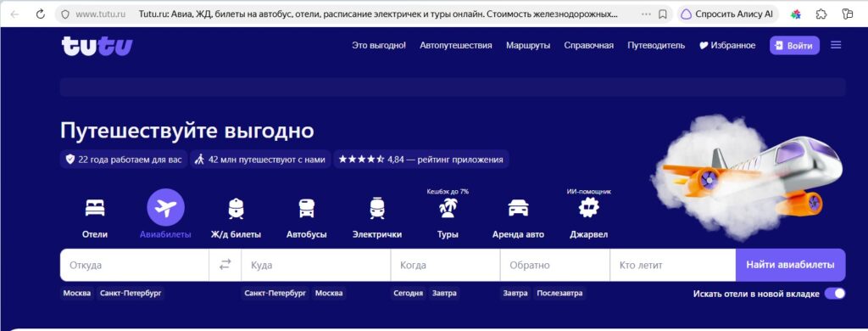Choose Завтра under Когда field
Image resolution: width=868 pixels, height=331 pixels.
(444, 294)
